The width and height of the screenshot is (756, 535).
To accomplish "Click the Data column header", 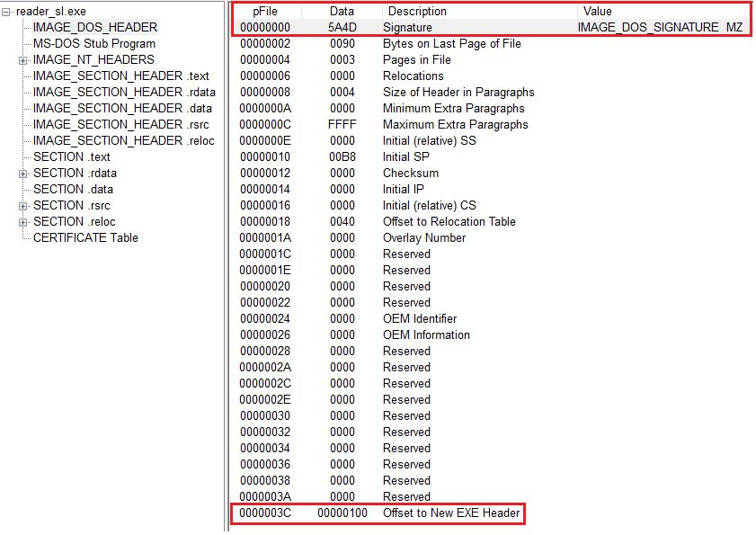I will 342,11.
